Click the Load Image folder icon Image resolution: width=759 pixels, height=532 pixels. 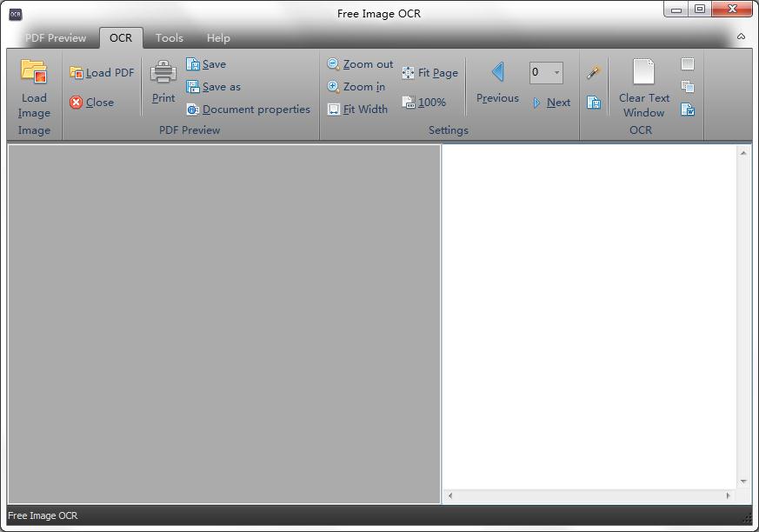pyautogui.click(x=34, y=72)
